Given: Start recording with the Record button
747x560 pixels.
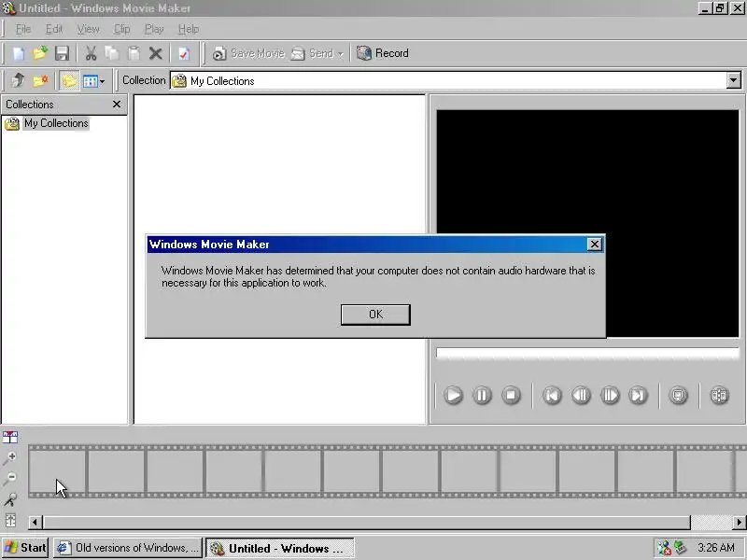Looking at the screenshot, I should (383, 53).
